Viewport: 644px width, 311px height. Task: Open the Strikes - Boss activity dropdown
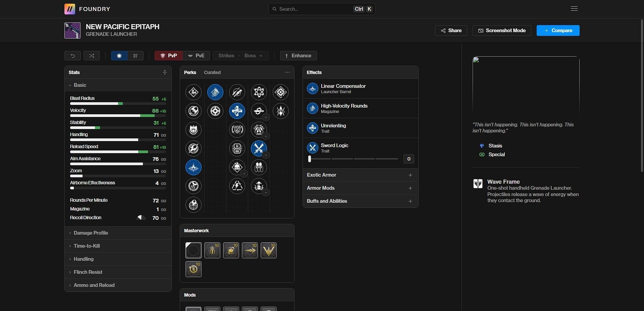point(241,56)
